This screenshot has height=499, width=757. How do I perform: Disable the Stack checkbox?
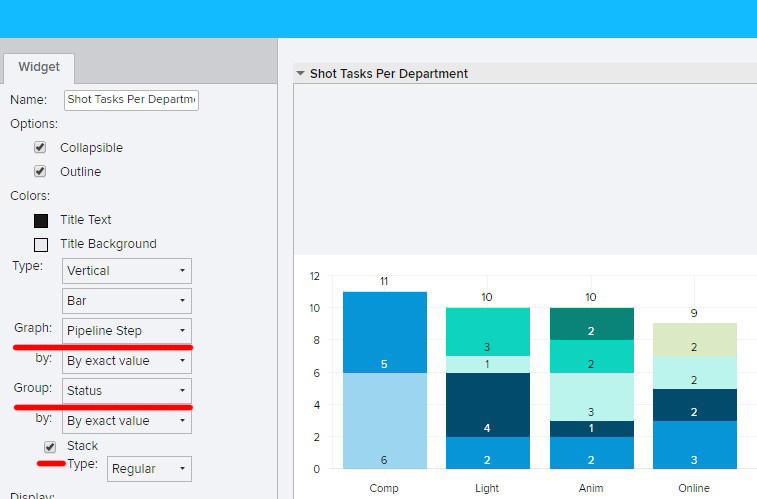tap(50, 446)
